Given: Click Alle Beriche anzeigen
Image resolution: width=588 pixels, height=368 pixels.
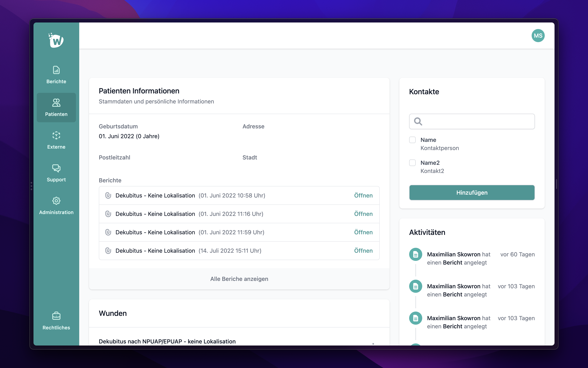Looking at the screenshot, I should 239,279.
